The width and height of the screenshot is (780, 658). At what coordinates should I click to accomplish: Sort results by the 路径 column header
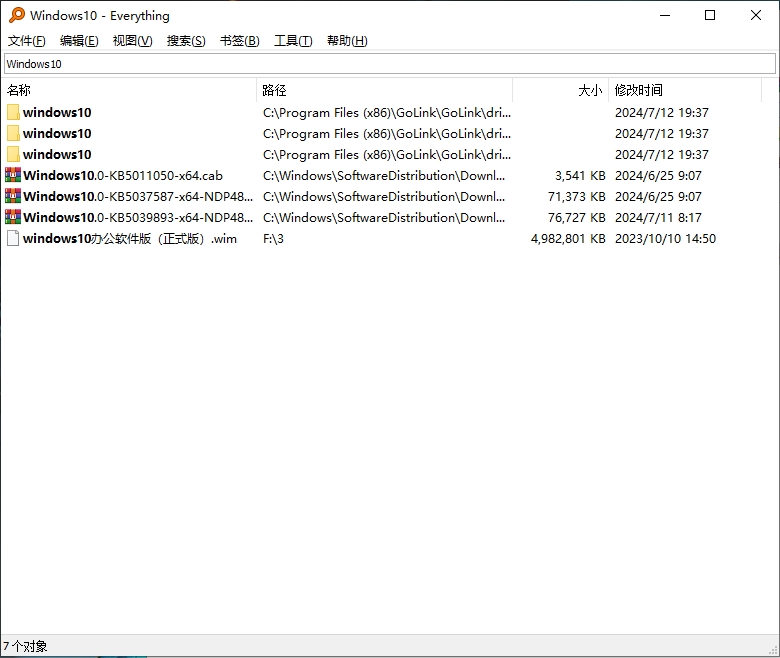coord(274,90)
